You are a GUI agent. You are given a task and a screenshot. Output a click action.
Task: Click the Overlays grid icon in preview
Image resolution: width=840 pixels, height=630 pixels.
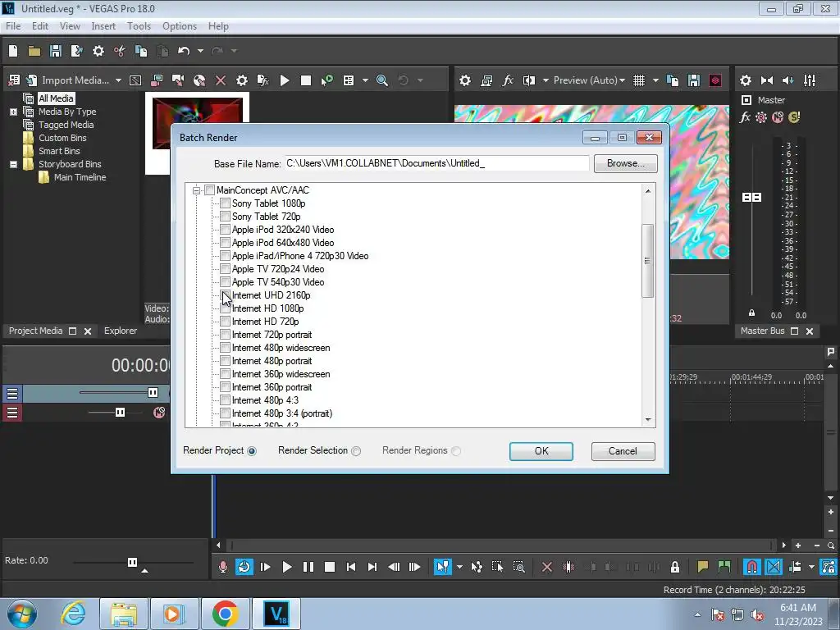[x=638, y=80]
